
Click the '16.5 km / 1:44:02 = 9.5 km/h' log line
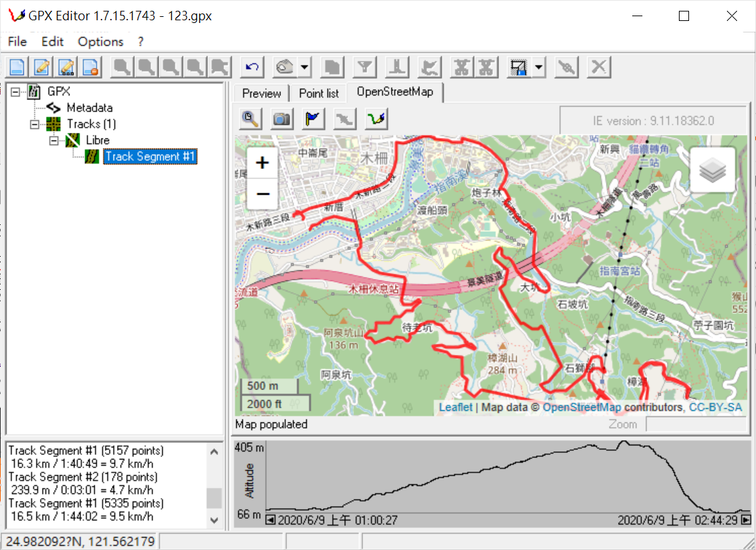[x=82, y=516]
